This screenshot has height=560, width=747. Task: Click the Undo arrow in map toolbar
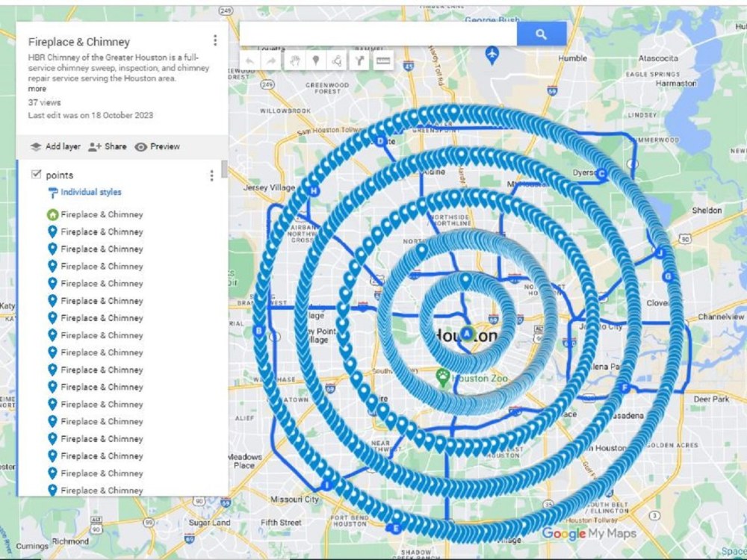click(249, 61)
